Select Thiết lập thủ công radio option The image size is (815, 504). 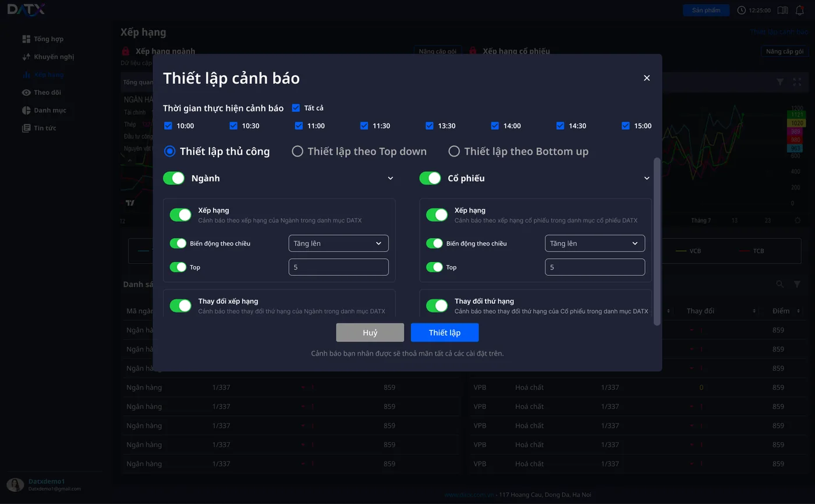tap(169, 151)
